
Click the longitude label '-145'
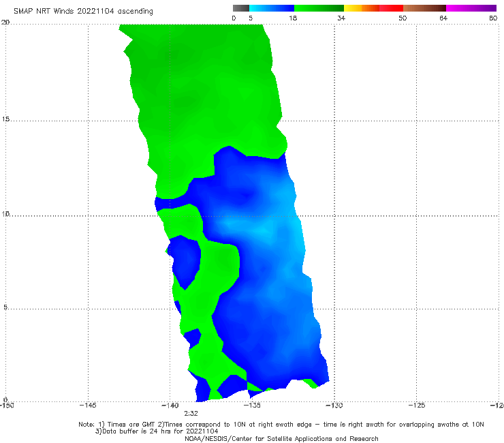coord(88,406)
